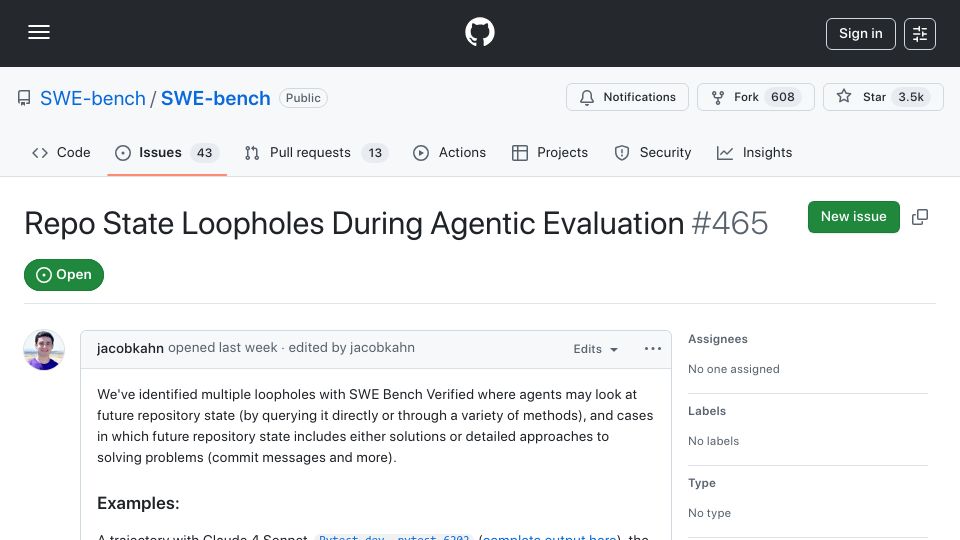Click the repository book icon

click(x=24, y=98)
